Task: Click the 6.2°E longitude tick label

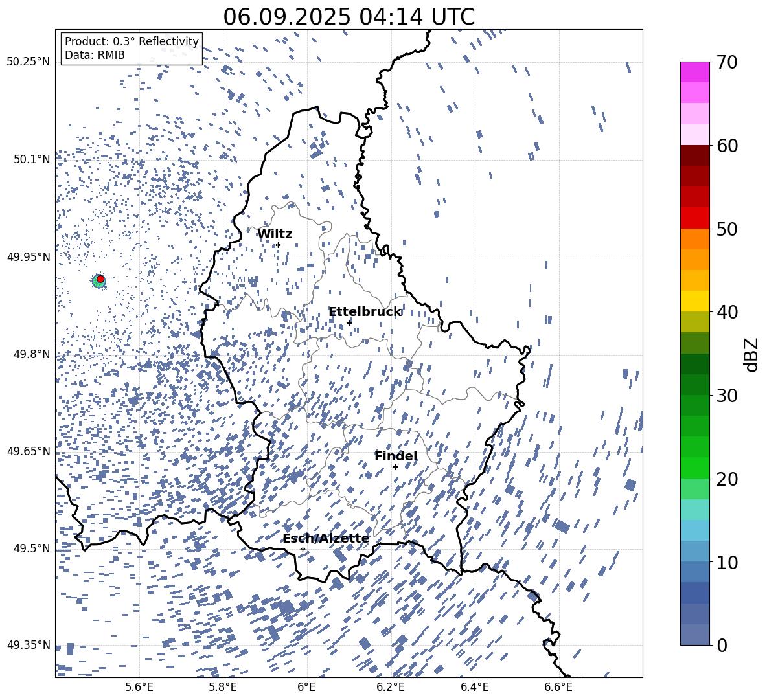Action: [x=391, y=687]
